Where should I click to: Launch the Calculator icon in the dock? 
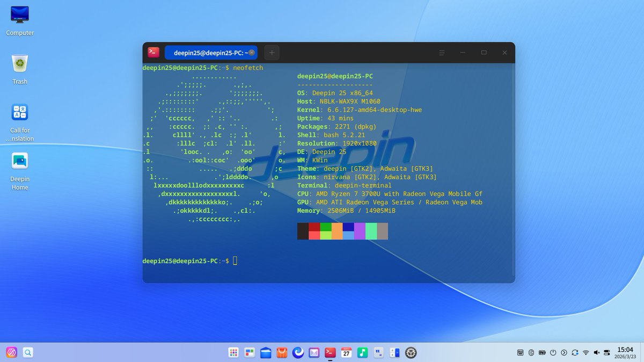pos(395,352)
